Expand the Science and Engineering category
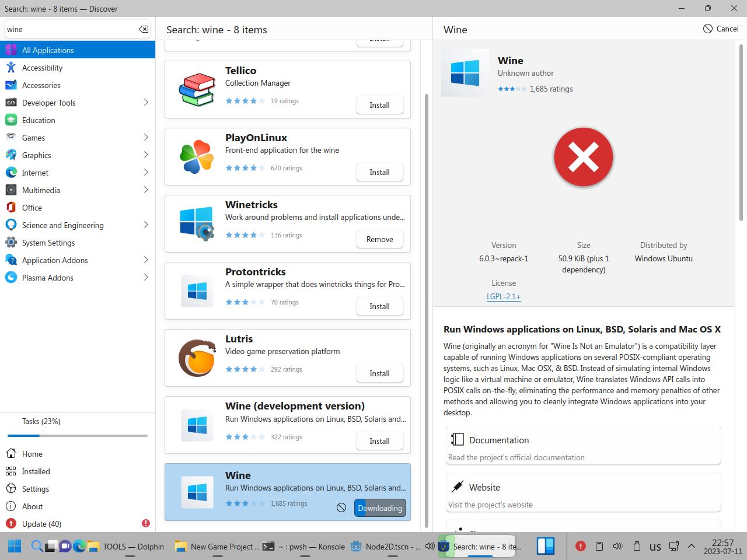The height and width of the screenshot is (560, 747). click(x=146, y=225)
